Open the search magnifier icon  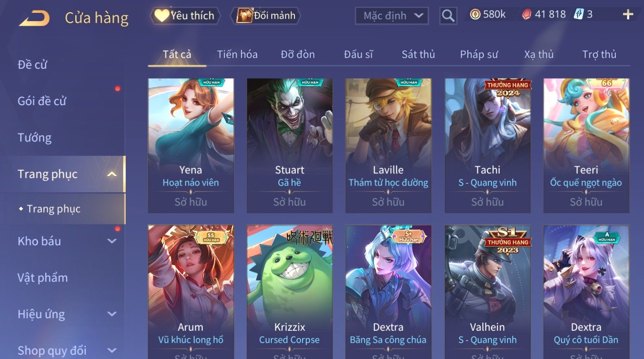[x=448, y=16]
